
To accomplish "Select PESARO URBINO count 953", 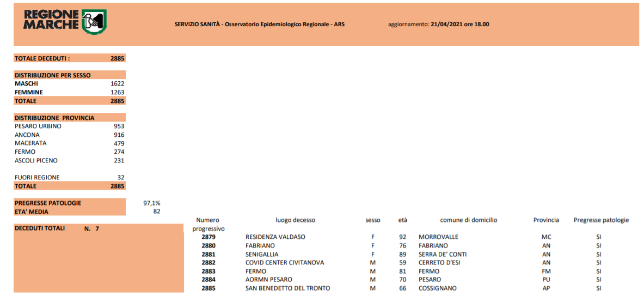I will pyautogui.click(x=119, y=126).
